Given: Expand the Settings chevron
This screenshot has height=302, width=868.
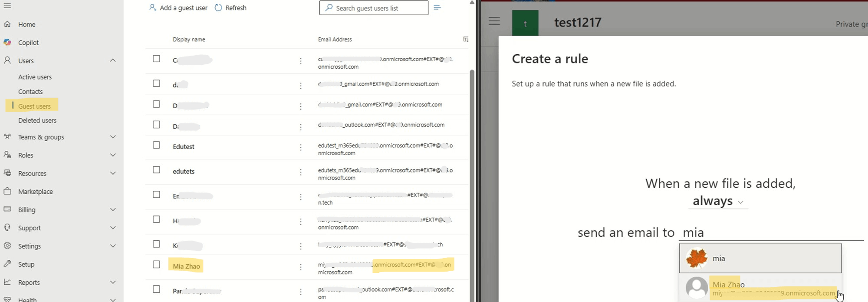Looking at the screenshot, I should [x=113, y=246].
